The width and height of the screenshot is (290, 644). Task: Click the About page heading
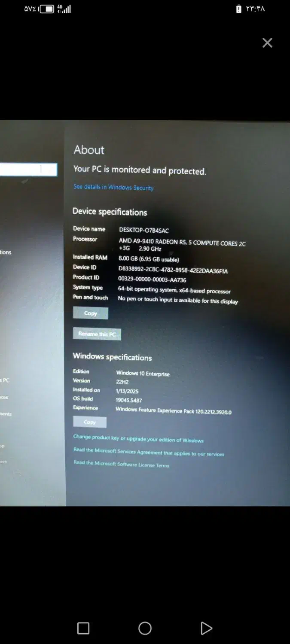pyautogui.click(x=89, y=150)
